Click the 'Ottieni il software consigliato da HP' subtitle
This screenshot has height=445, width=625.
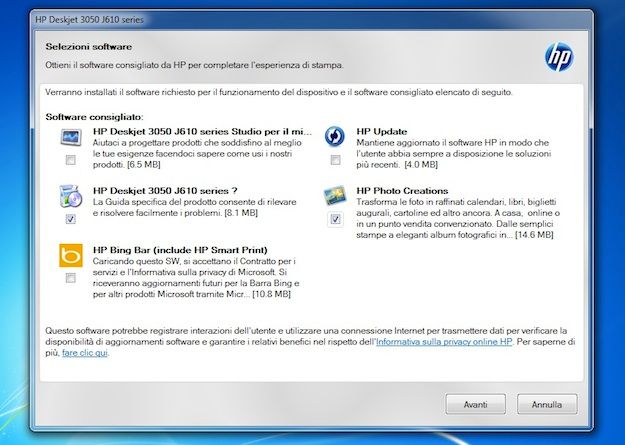tap(194, 65)
